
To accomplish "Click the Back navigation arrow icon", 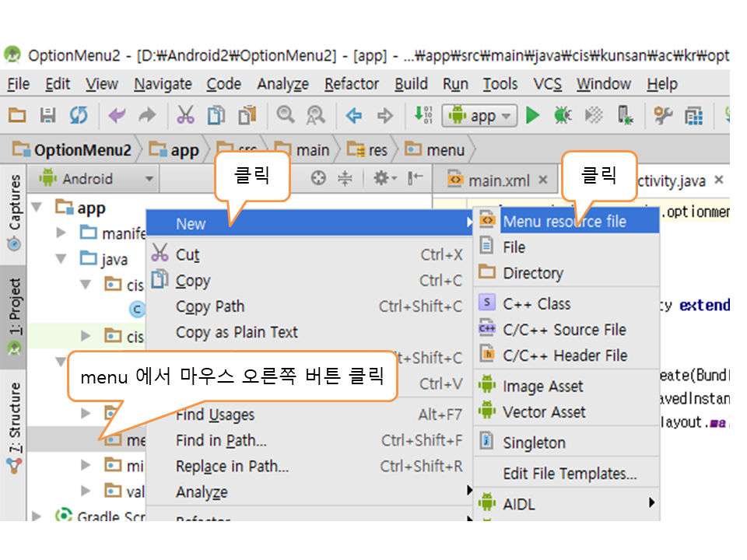I will click(x=354, y=116).
